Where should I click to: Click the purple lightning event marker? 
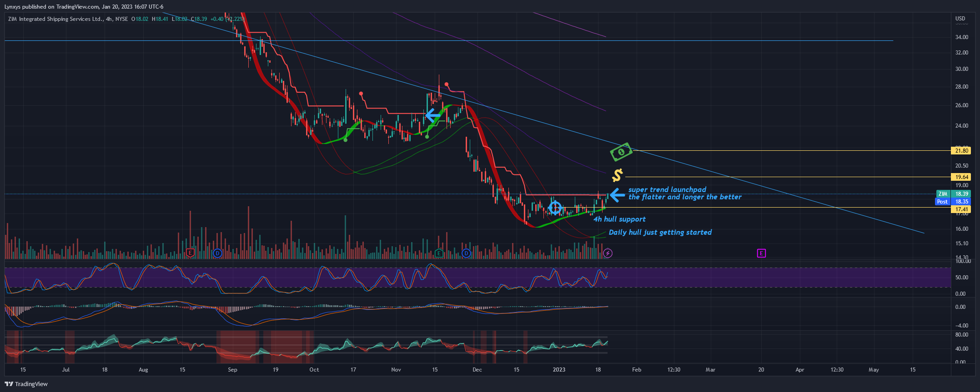click(608, 253)
